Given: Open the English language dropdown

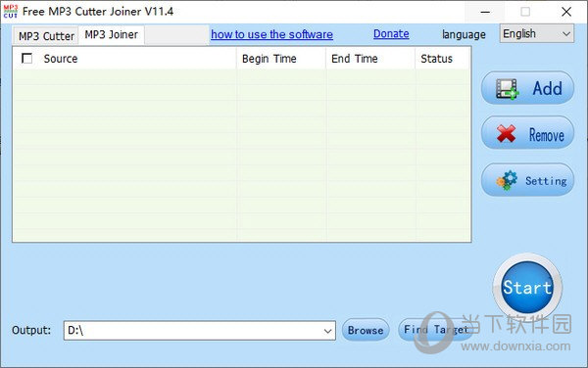Looking at the screenshot, I should point(537,33).
